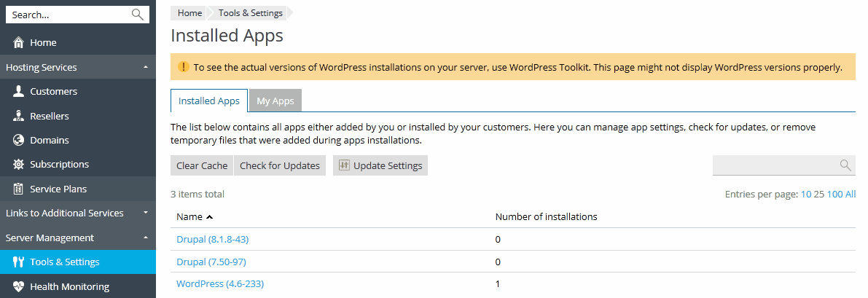This screenshot has width=868, height=298.
Task: Open the WordPress (4.6-233) app link
Action: (220, 283)
